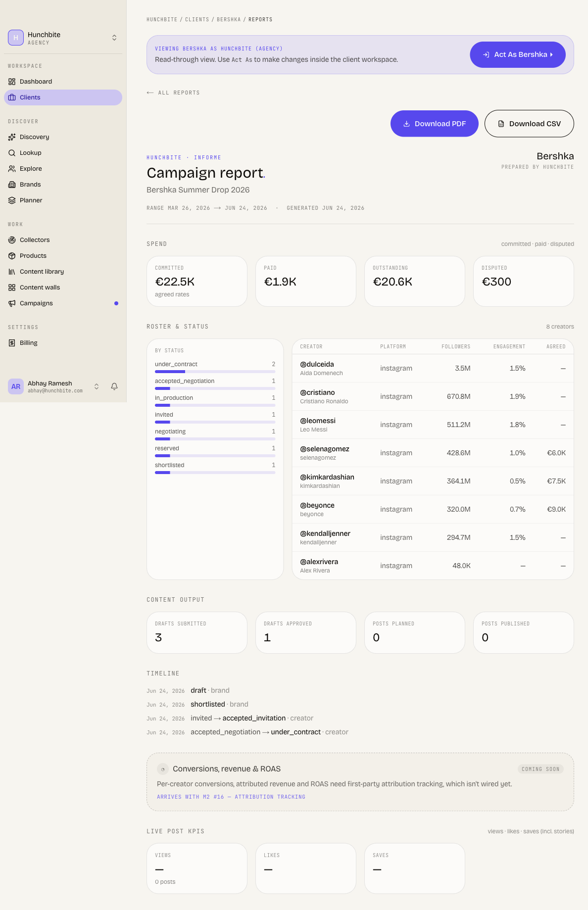
Task: Click creator row @alexrivera
Action: tap(433, 566)
